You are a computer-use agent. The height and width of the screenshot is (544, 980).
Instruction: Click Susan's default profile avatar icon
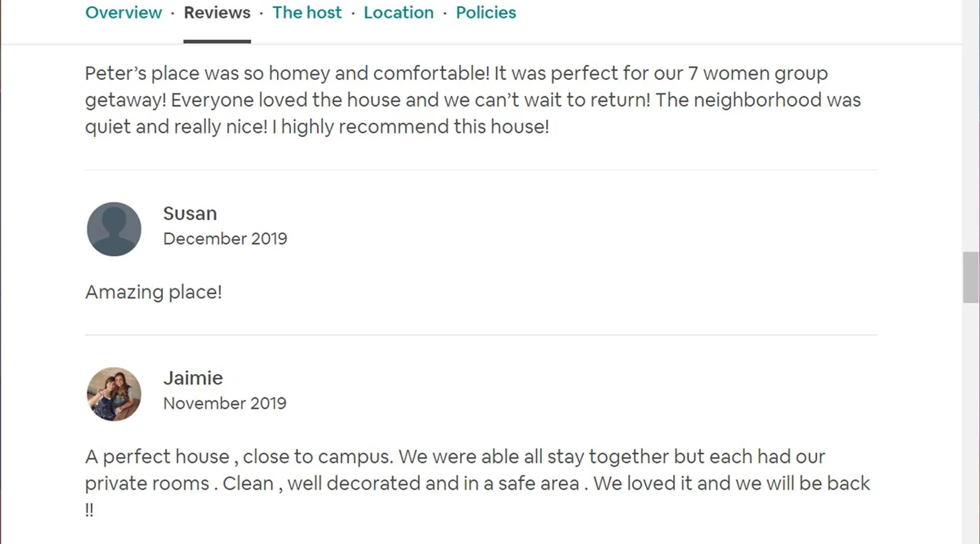[x=114, y=229]
